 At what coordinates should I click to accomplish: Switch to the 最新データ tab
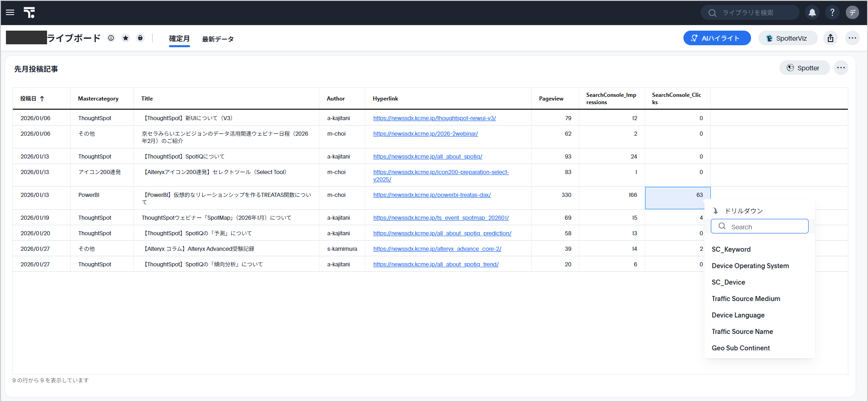[x=218, y=39]
